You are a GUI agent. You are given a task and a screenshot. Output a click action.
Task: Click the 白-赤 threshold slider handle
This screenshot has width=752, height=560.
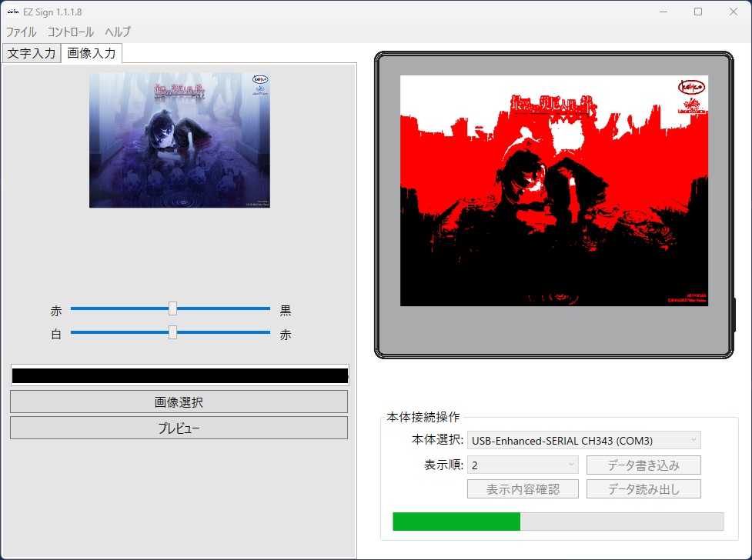(172, 332)
